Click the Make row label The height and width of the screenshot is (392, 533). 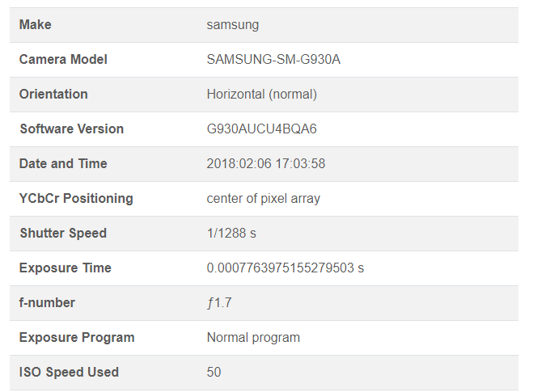(x=35, y=25)
